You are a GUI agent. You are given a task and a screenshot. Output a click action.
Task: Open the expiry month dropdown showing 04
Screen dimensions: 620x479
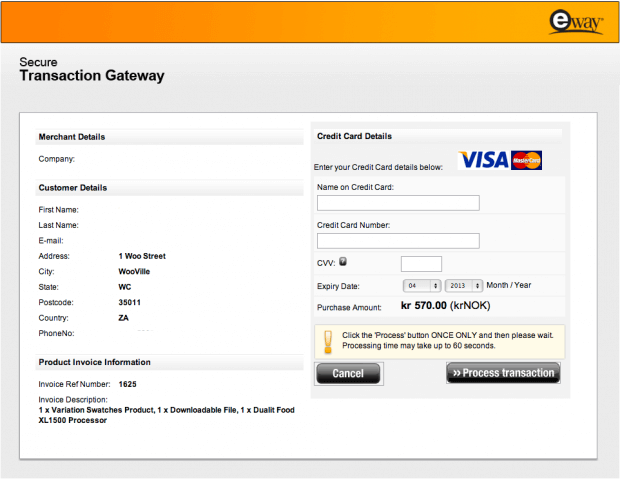[x=421, y=286]
